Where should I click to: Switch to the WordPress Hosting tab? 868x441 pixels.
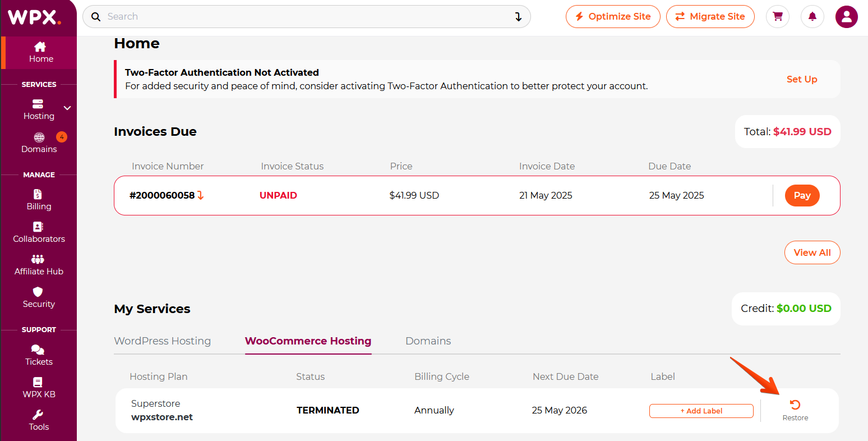(163, 341)
